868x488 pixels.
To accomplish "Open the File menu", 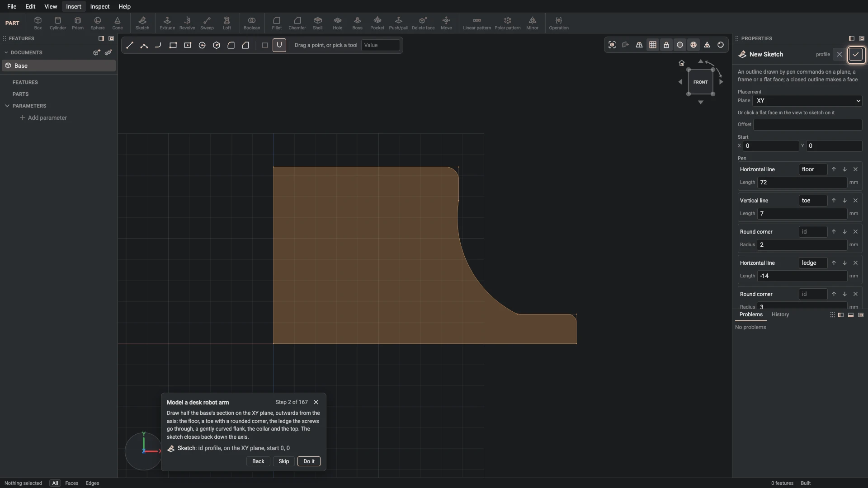I will (x=12, y=6).
